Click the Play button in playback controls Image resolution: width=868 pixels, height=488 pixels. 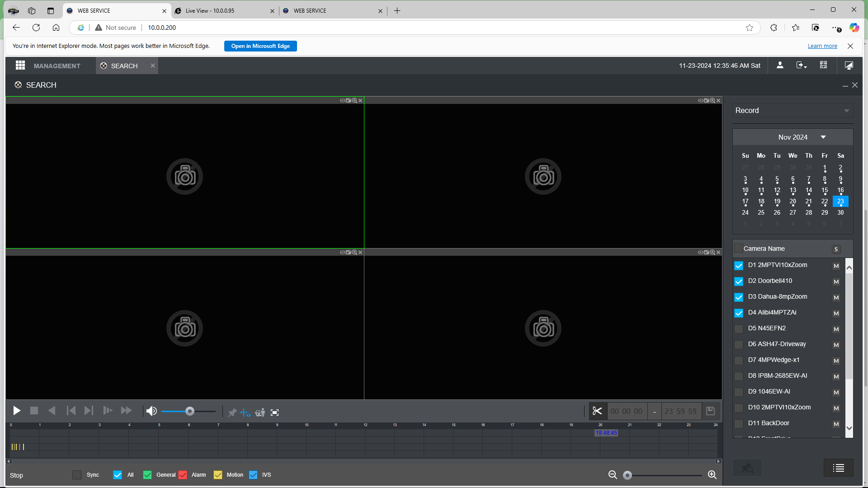pyautogui.click(x=17, y=411)
